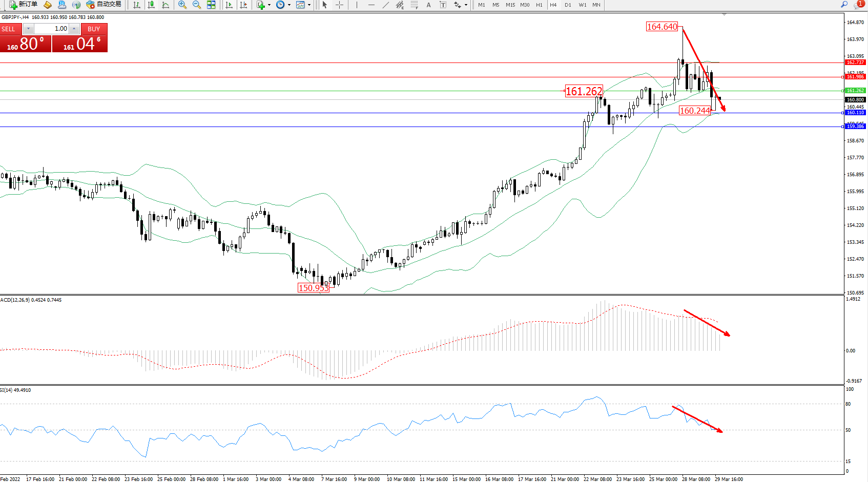Viewport: 868px width, 482px height.
Task: Select the Fibonacci retracement tool
Action: (x=414, y=5)
